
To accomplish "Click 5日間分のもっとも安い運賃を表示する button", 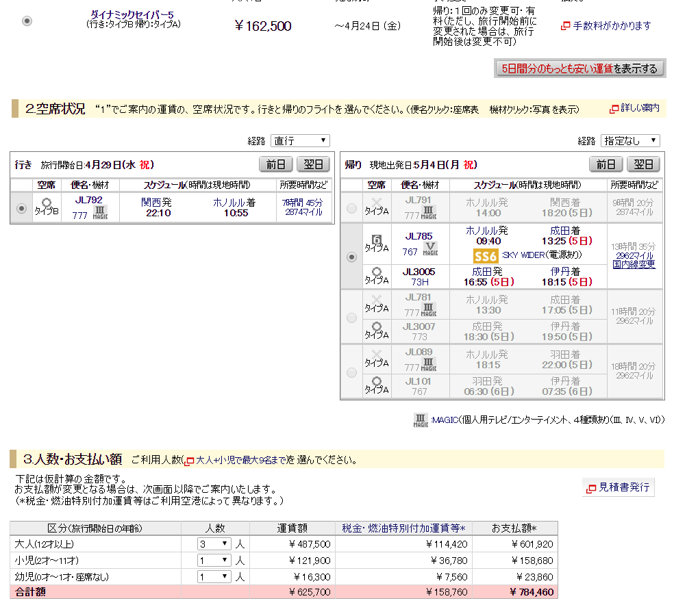I will [x=579, y=68].
